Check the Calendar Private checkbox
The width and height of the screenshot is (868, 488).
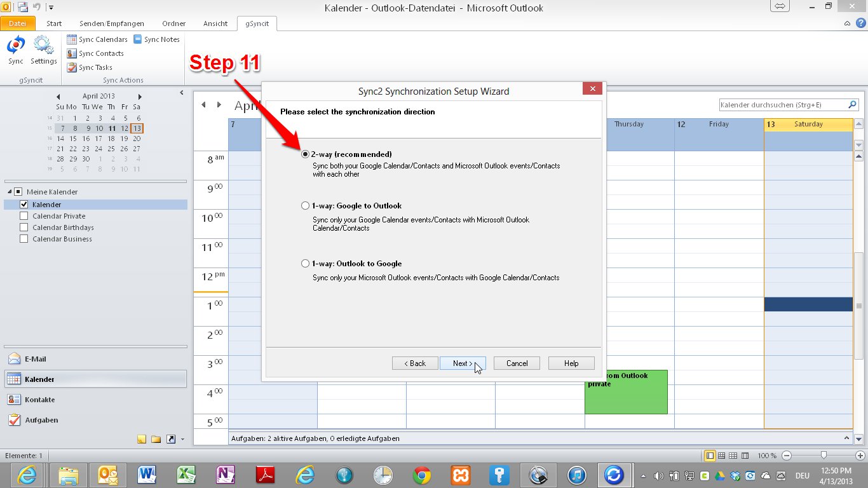pos(24,216)
